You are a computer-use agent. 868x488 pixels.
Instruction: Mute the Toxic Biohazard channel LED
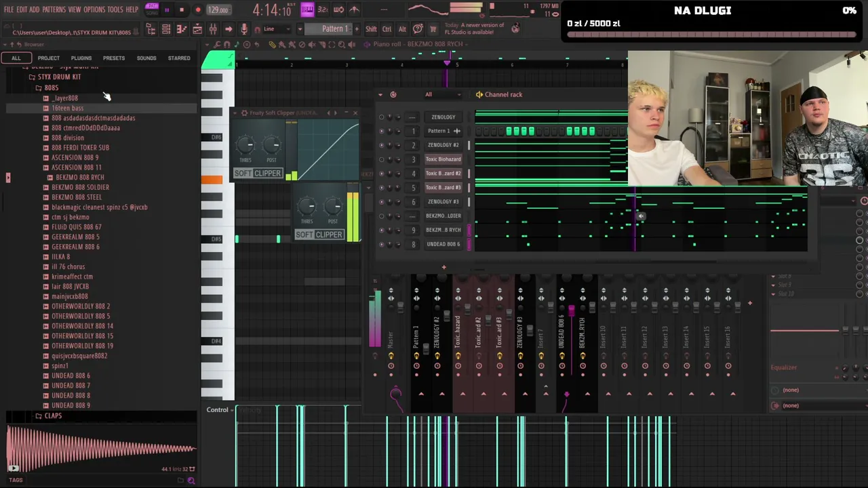click(x=381, y=159)
